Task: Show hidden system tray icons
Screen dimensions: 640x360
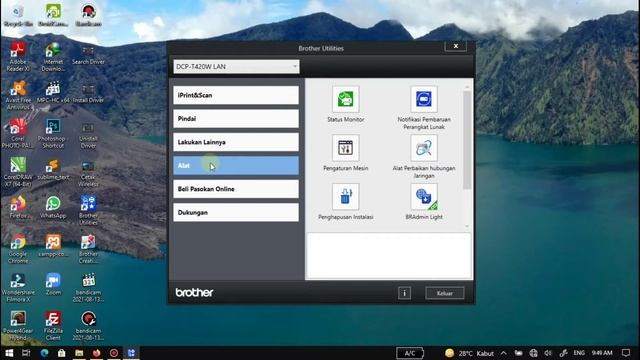Action: [x=504, y=353]
